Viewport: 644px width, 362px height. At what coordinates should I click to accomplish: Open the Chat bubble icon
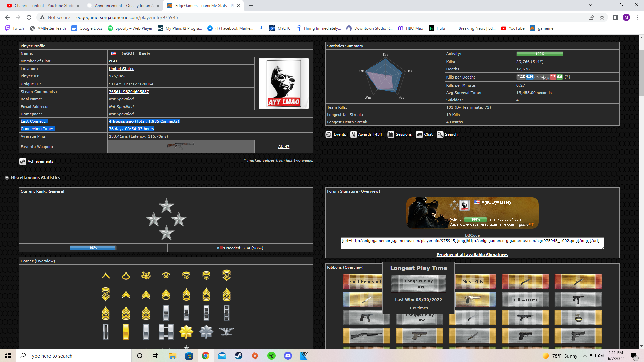coord(419,134)
